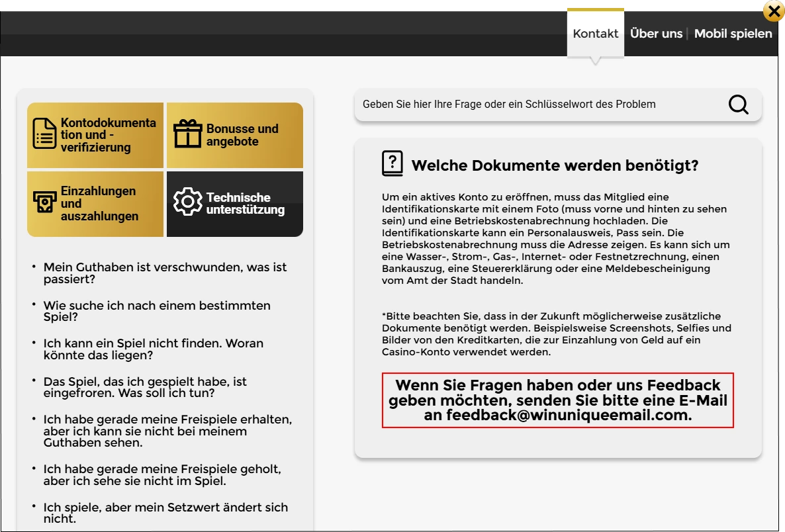Switch to the Kontakt tab
This screenshot has height=532, width=785.
[595, 33]
